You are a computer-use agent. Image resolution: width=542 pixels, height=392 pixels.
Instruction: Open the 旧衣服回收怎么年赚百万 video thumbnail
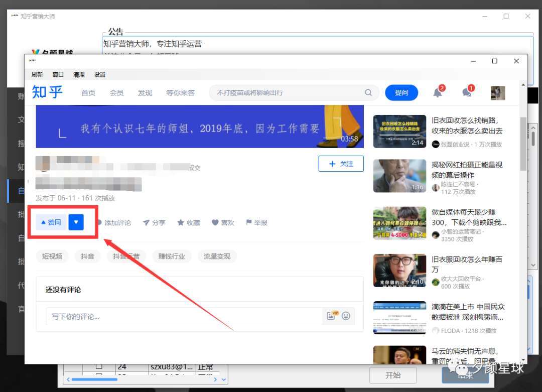399,271
